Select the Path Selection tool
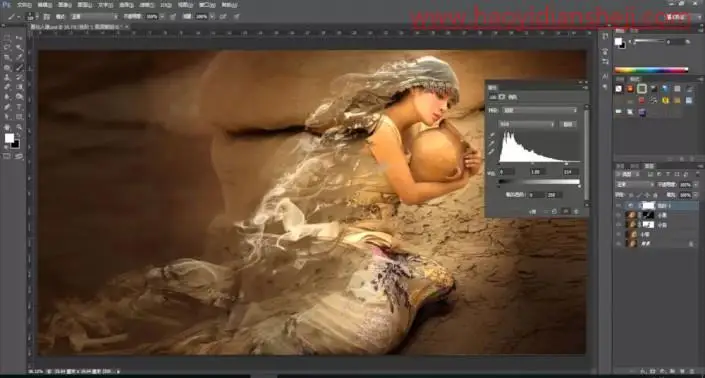 (x=7, y=116)
